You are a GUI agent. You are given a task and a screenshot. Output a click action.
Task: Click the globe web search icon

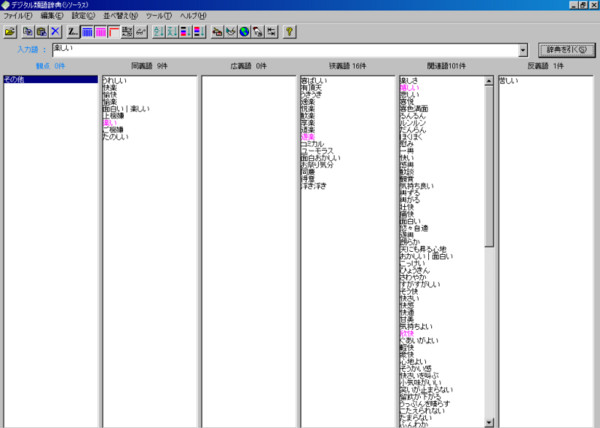244,32
